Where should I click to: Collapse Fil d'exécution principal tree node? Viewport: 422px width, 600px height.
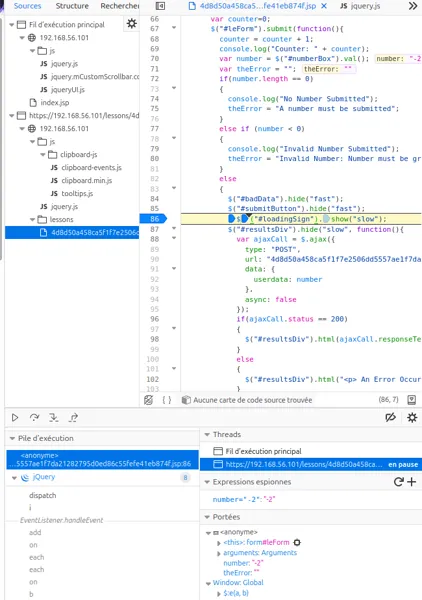click(x=12, y=24)
